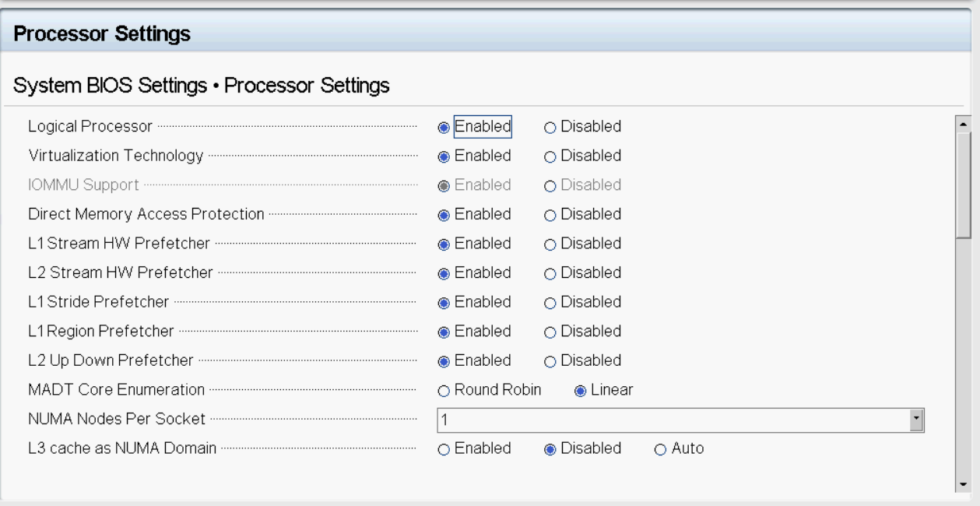Open NUMA Nodes Per Socket dropdown arrow
This screenshot has height=506, width=980.
pos(916,420)
